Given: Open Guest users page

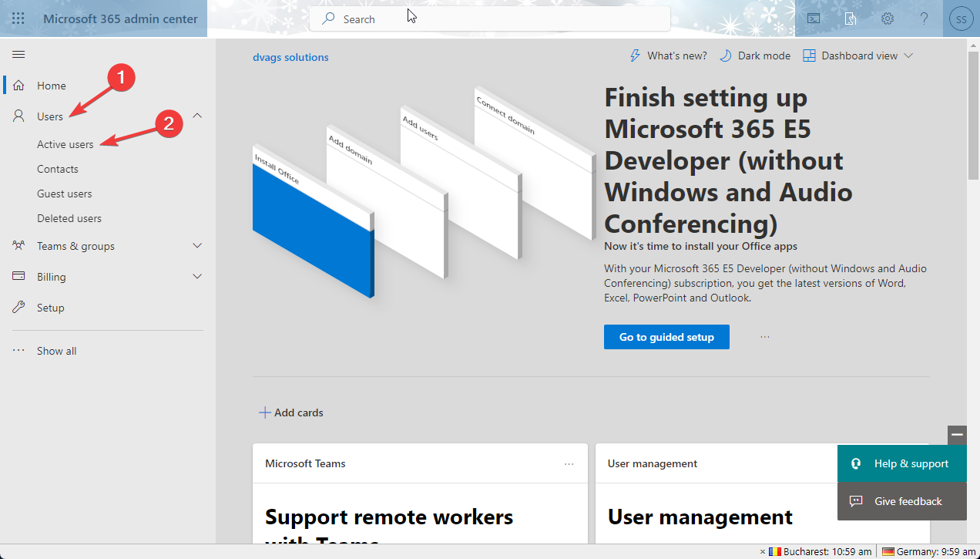Looking at the screenshot, I should 65,194.
